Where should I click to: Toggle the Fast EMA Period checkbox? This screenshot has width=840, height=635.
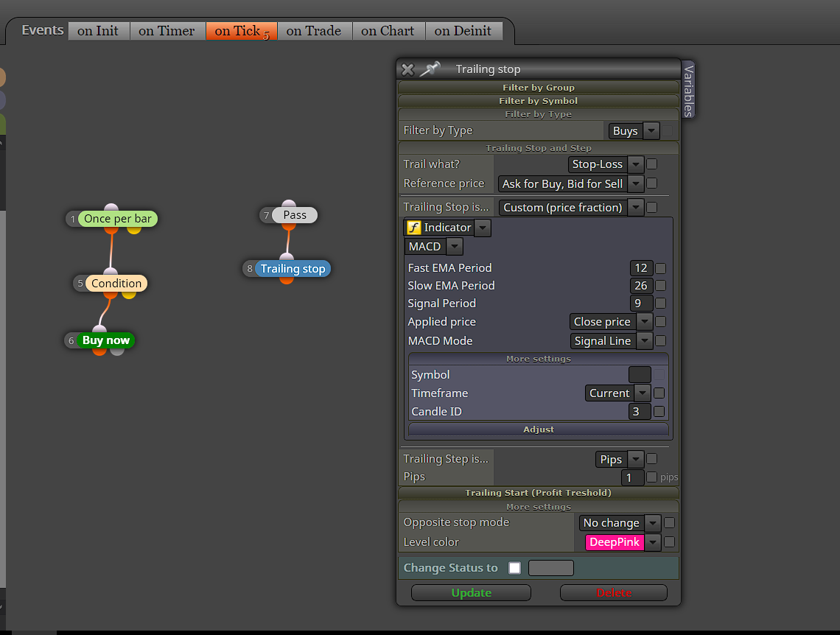[661, 268]
